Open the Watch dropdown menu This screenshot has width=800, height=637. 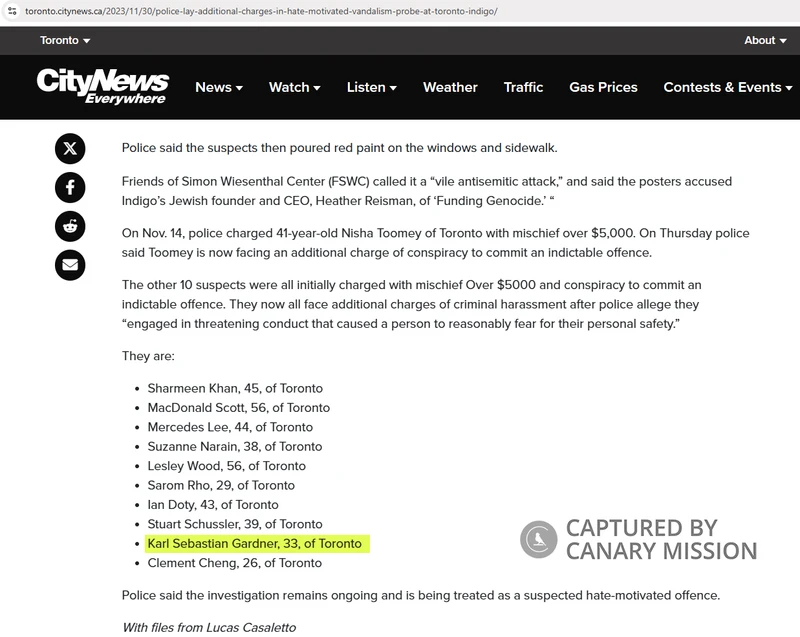pos(294,87)
